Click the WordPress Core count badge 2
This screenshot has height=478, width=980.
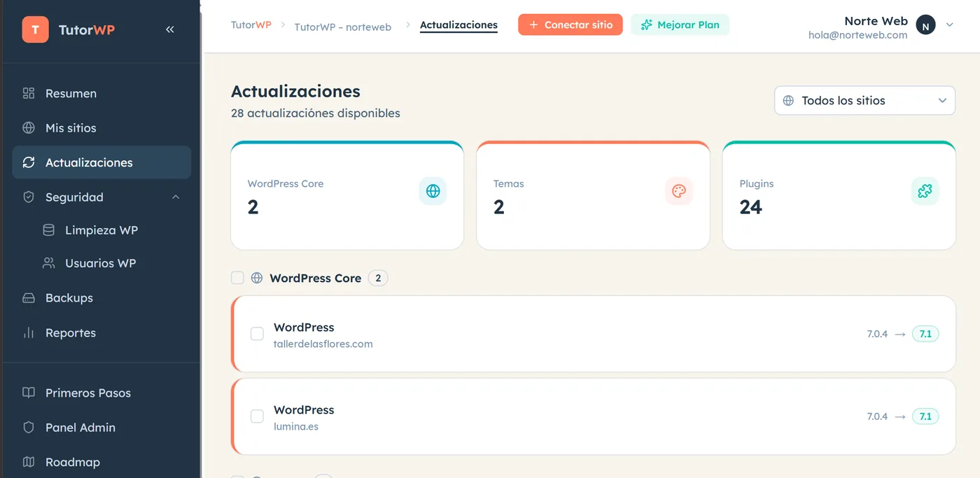point(378,278)
